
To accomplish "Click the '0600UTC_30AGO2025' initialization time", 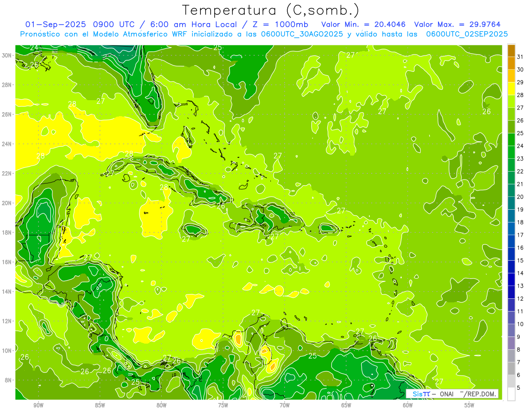I will click(302, 34).
